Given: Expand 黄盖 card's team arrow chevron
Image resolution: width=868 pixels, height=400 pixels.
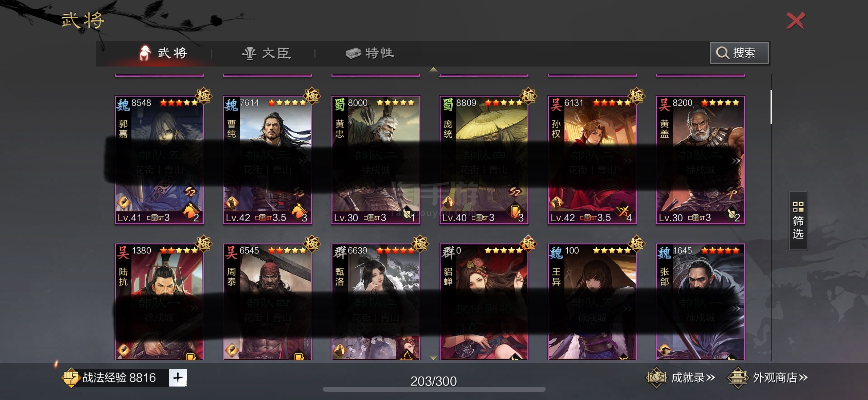Looking at the screenshot, I should pyautogui.click(x=736, y=161).
